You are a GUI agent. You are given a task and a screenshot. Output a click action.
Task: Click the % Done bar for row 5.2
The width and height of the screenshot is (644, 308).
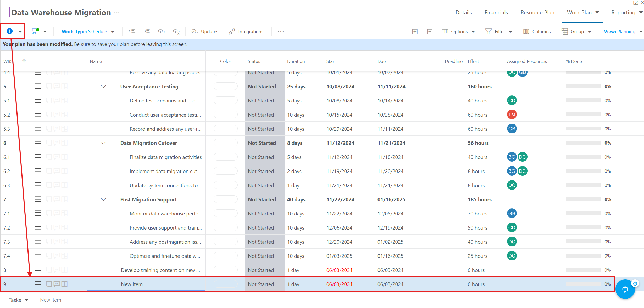pyautogui.click(x=583, y=115)
